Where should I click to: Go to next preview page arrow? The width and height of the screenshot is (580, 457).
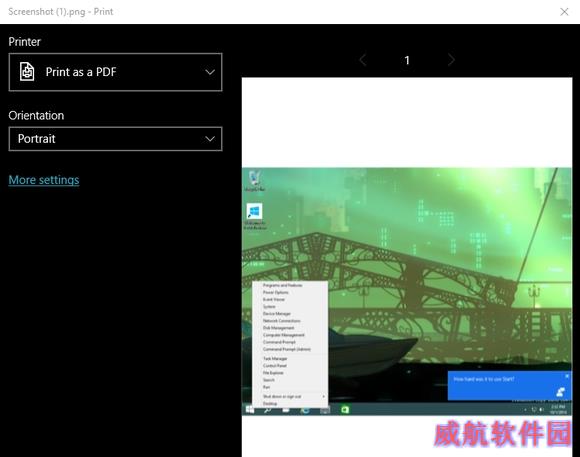pos(451,60)
